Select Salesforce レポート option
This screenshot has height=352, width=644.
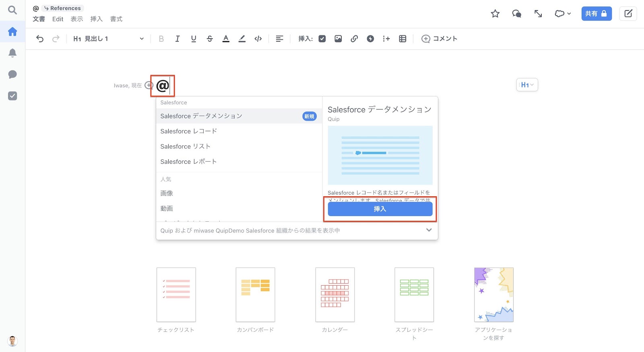coord(239,162)
